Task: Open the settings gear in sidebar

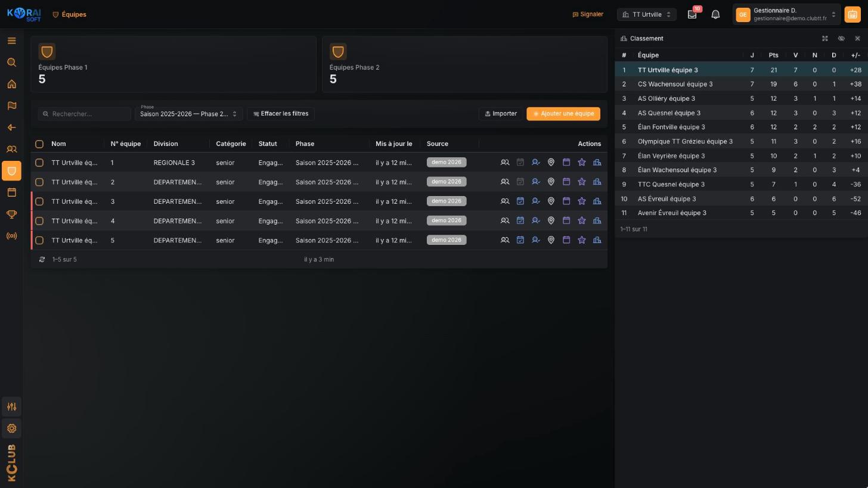Action: 11,428
